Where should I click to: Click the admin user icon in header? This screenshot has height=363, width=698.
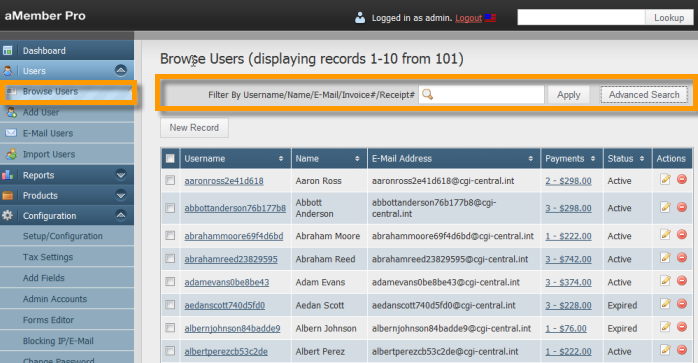pyautogui.click(x=360, y=17)
